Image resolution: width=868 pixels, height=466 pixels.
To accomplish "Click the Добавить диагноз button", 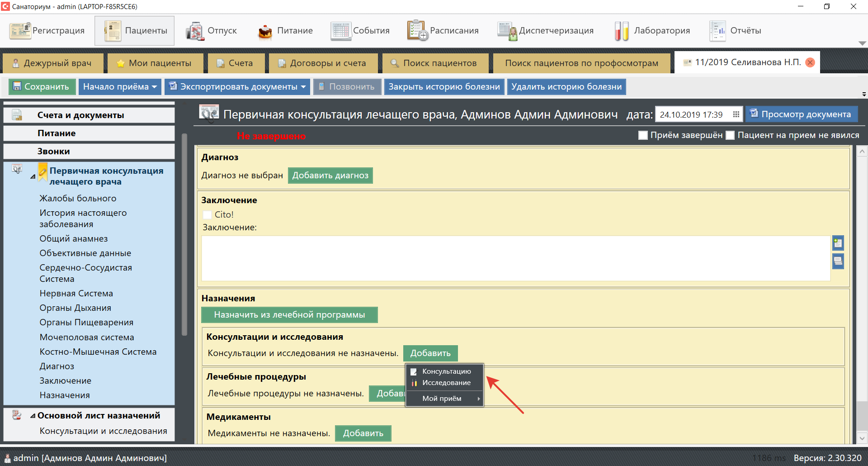I will [330, 176].
